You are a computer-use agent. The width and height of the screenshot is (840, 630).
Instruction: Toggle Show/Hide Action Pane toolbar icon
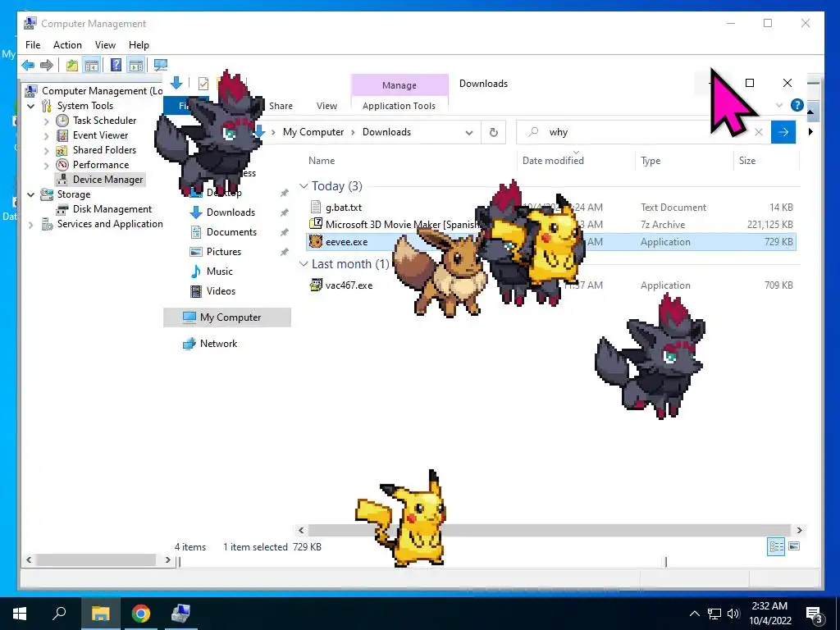pyautogui.click(x=136, y=66)
